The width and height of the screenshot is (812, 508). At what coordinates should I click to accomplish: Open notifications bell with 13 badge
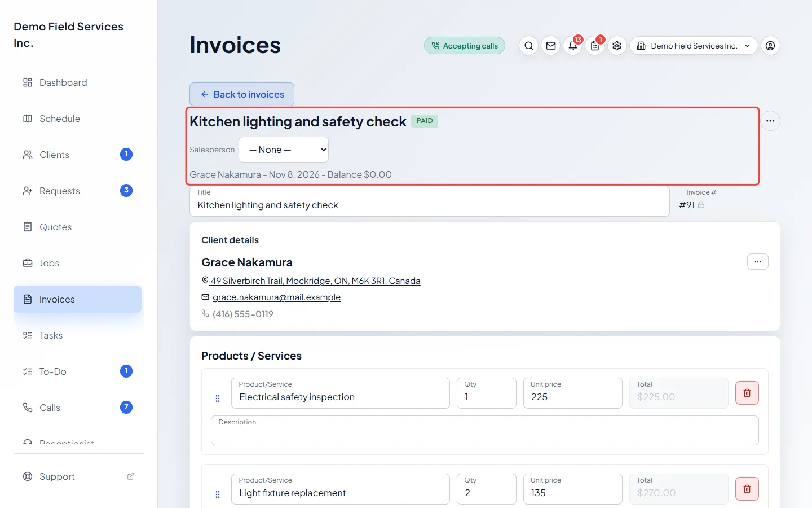573,46
